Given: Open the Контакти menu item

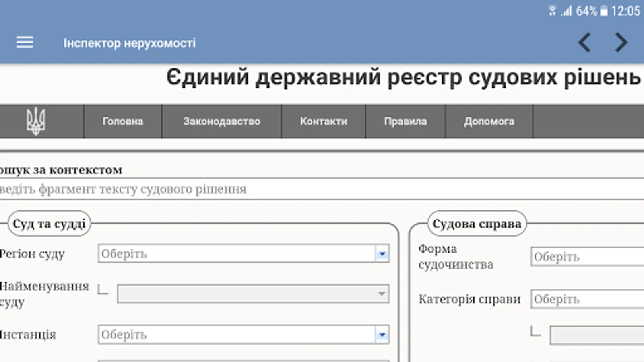Looking at the screenshot, I should [x=324, y=121].
